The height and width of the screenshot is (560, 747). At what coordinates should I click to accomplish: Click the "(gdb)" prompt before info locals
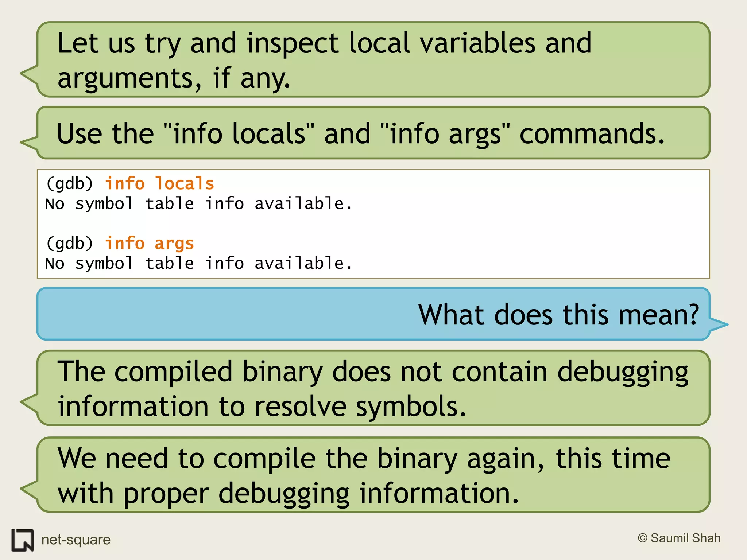pyautogui.click(x=69, y=183)
